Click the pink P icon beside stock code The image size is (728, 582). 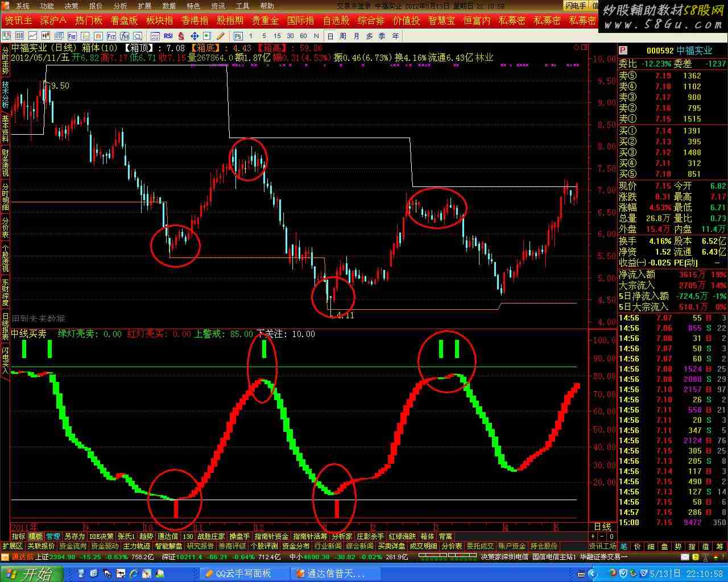pyautogui.click(x=623, y=51)
